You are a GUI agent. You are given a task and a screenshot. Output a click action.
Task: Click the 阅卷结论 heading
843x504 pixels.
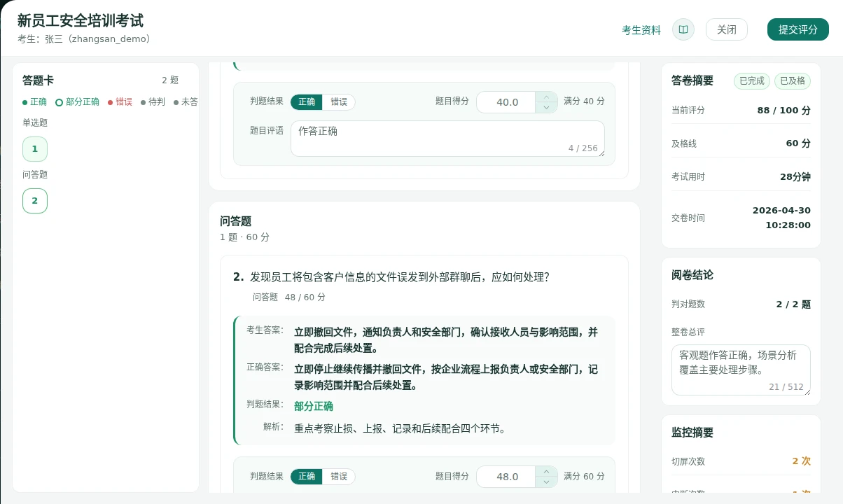pyautogui.click(x=692, y=275)
